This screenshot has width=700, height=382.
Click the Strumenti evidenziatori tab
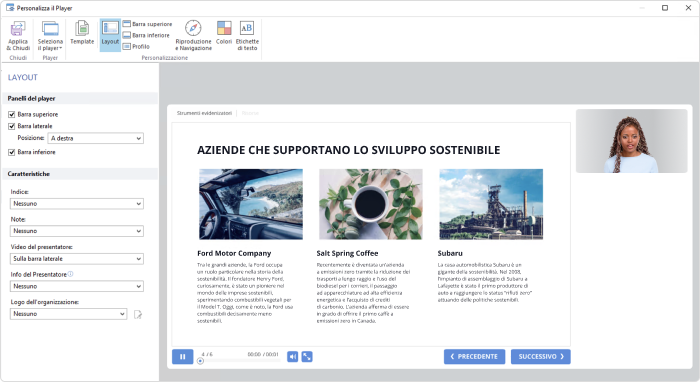pyautogui.click(x=204, y=113)
